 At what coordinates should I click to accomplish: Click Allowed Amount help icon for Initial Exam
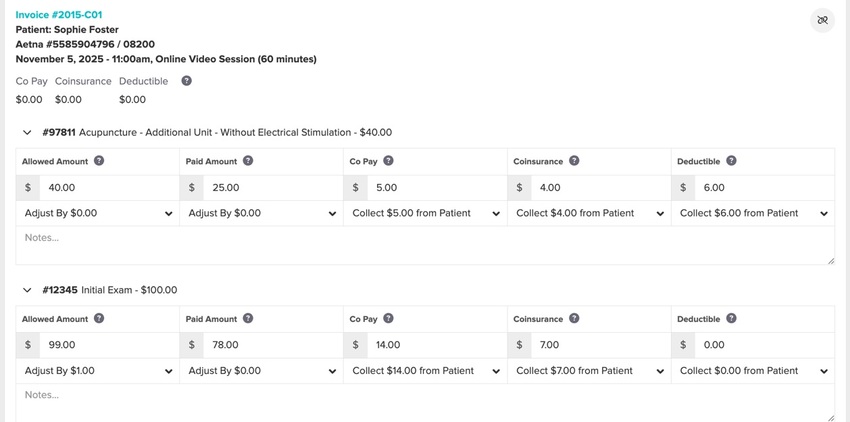pos(99,318)
